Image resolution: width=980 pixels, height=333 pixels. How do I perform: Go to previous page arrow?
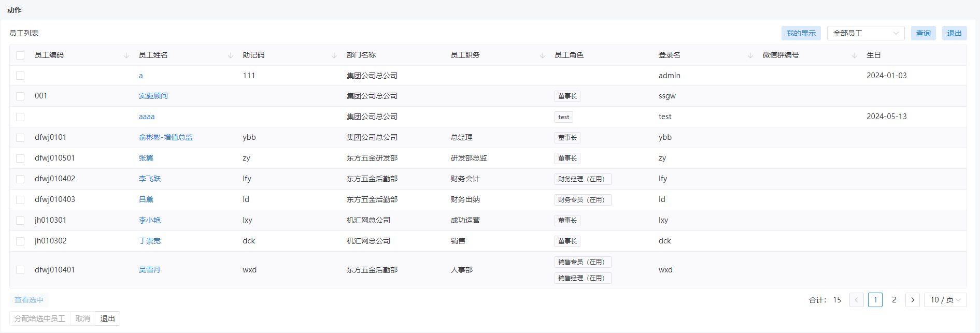(x=857, y=300)
